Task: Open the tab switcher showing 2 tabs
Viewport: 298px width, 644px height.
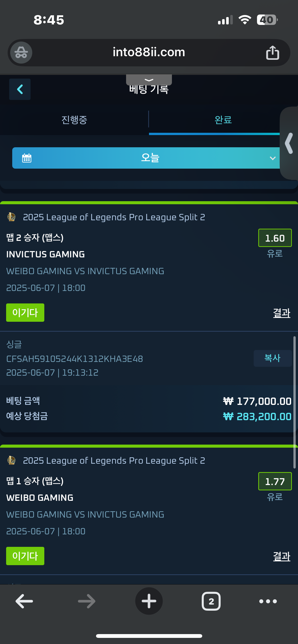Action: coord(211,601)
